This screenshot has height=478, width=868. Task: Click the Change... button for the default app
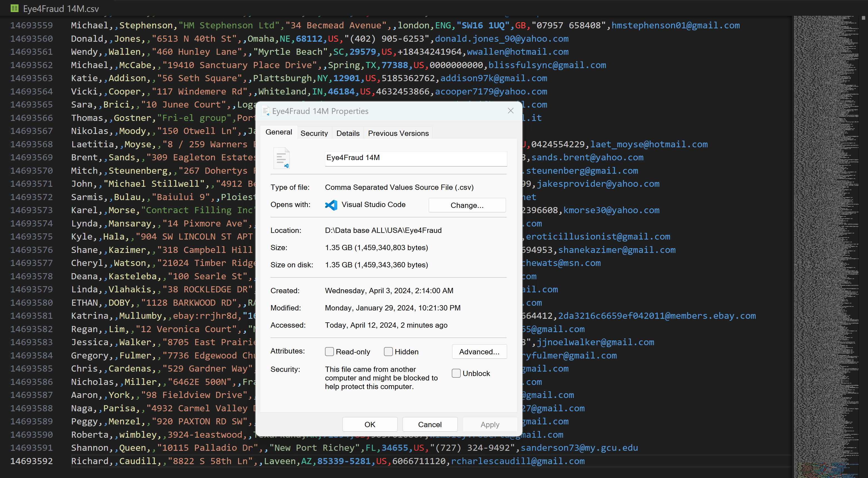tap(467, 205)
